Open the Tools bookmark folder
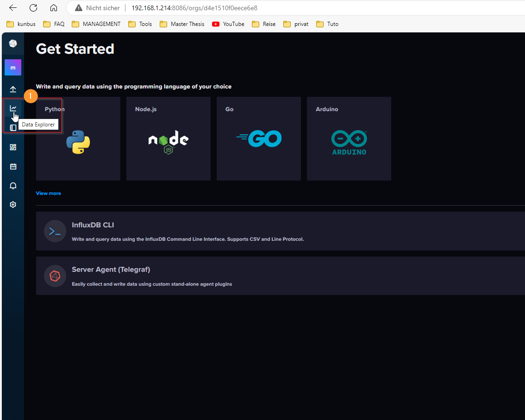 [x=140, y=24]
